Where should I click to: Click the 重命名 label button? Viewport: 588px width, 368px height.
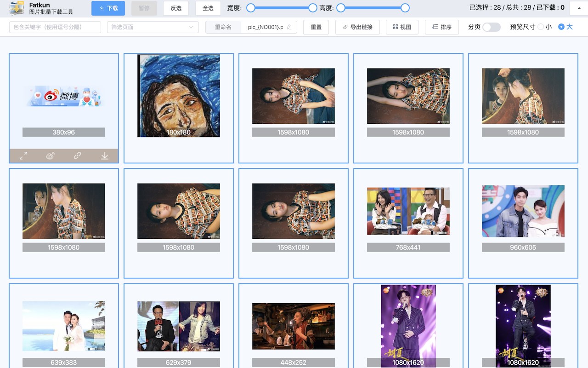pos(223,27)
